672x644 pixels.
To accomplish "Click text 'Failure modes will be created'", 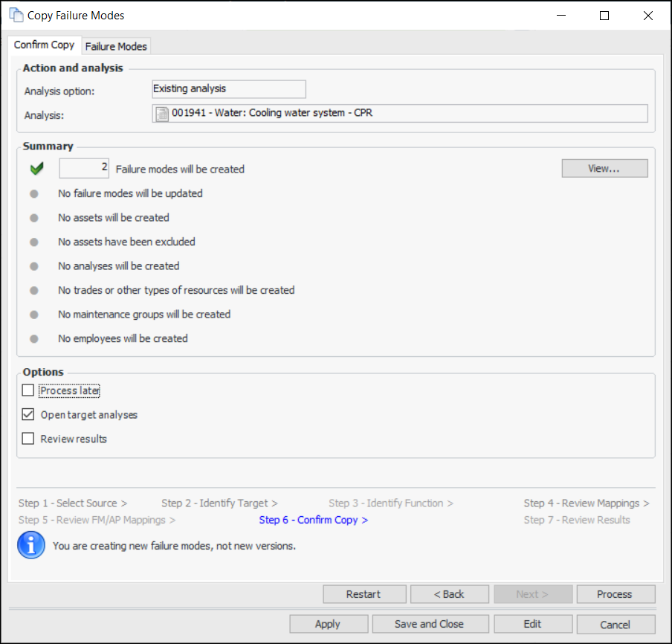I will click(180, 170).
